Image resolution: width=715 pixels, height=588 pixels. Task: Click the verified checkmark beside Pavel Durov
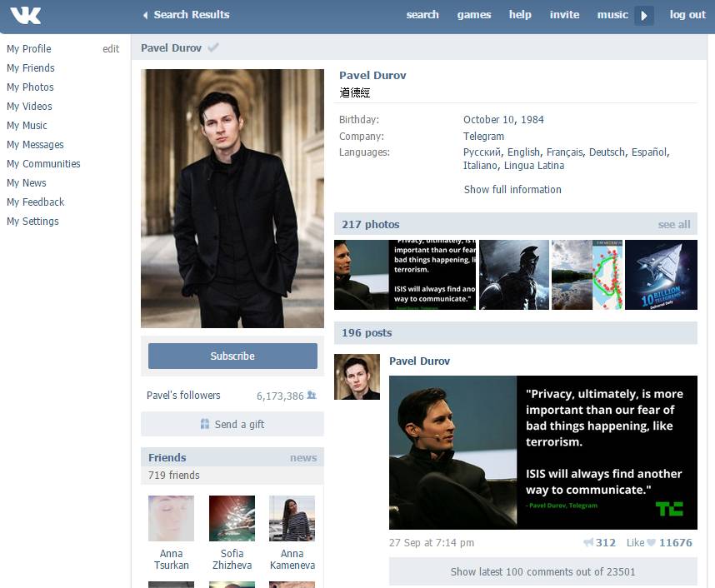point(213,47)
